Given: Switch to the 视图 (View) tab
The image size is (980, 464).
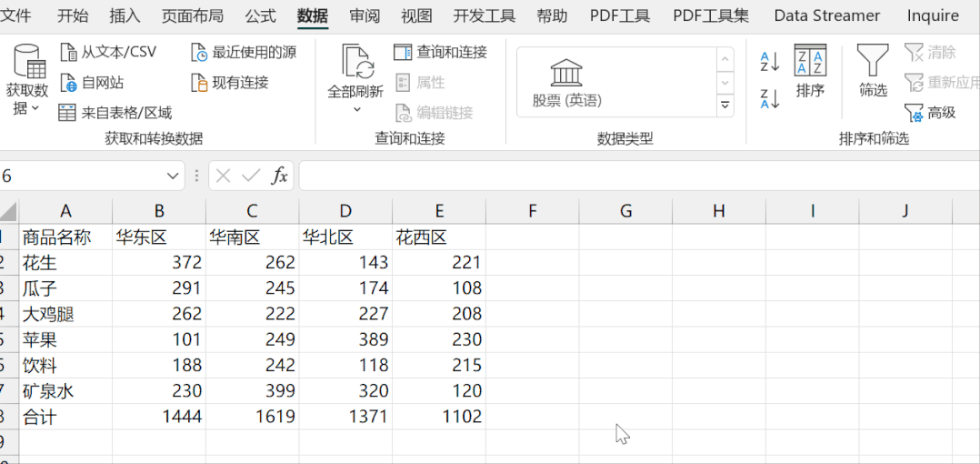Looking at the screenshot, I should [x=417, y=16].
